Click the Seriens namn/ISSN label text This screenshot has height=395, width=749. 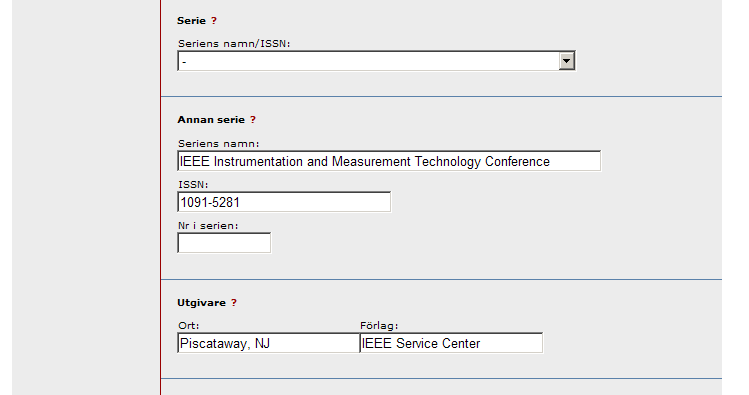234,43
